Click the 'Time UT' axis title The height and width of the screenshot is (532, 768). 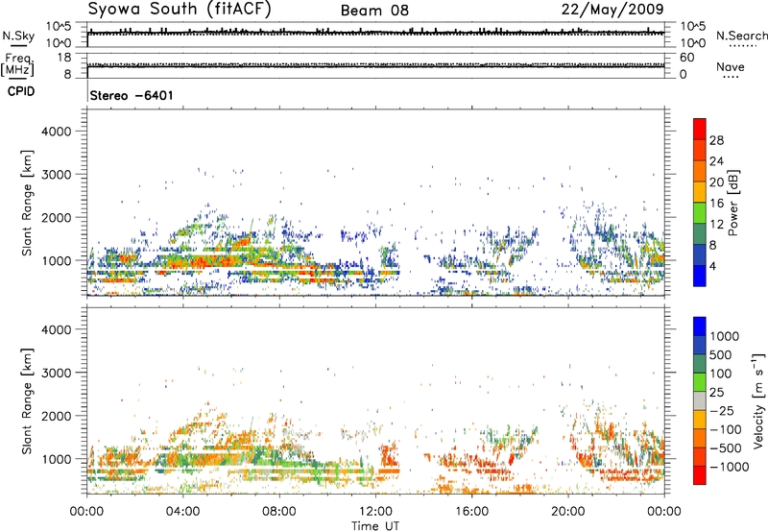click(x=375, y=526)
